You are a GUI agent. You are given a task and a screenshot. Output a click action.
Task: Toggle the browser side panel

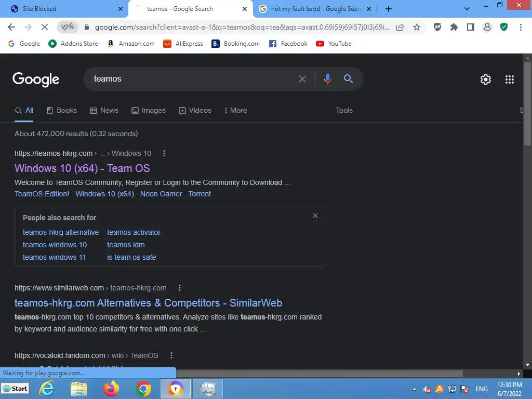pos(471,27)
